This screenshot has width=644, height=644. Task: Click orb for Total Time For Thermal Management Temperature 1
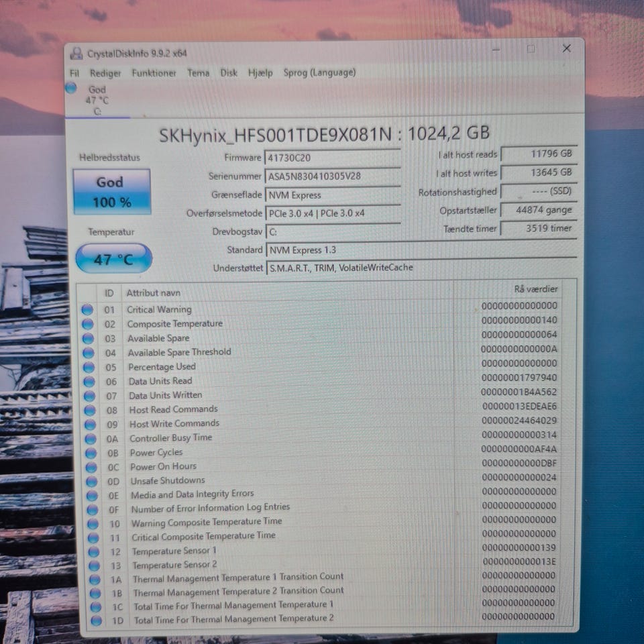click(x=96, y=607)
